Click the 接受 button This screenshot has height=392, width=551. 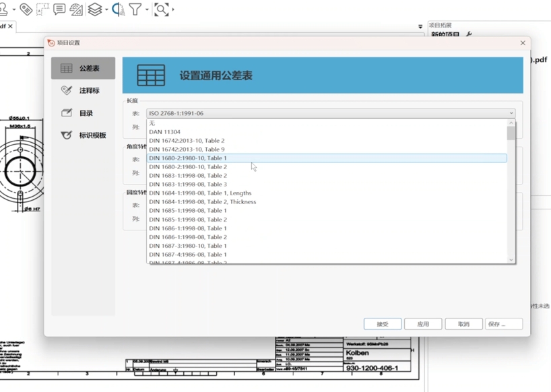(383, 324)
